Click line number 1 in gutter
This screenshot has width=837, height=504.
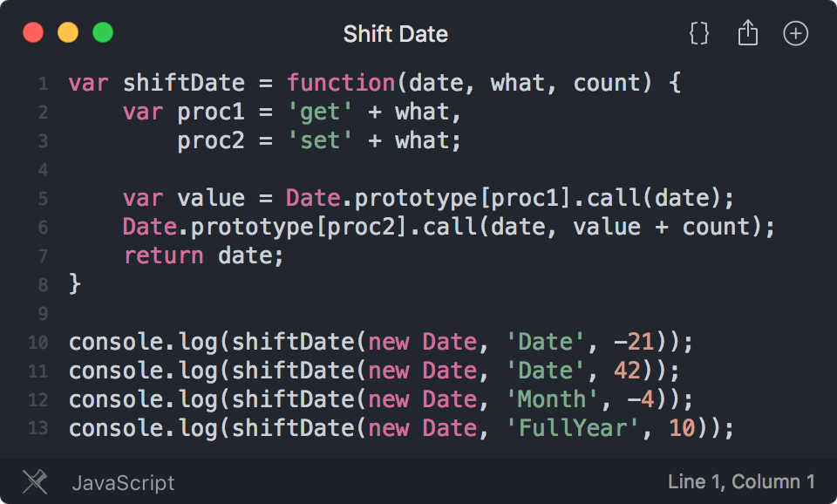[x=44, y=84]
